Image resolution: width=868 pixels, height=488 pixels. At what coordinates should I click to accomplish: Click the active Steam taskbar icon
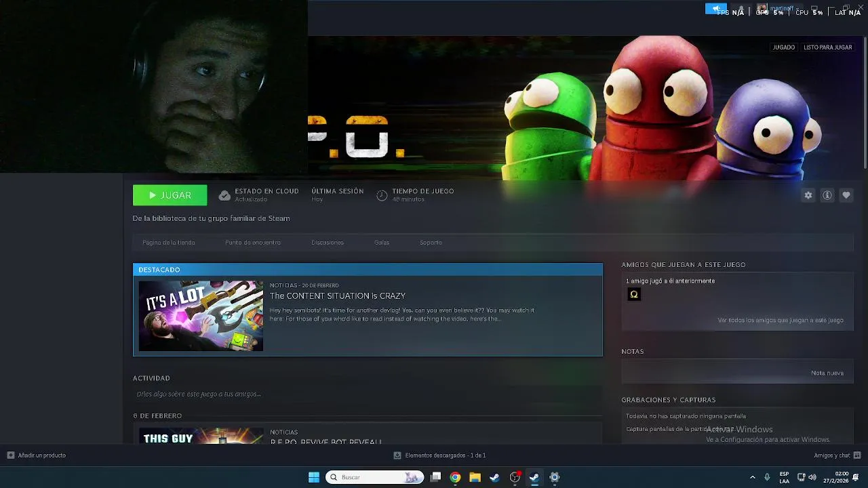[534, 477]
